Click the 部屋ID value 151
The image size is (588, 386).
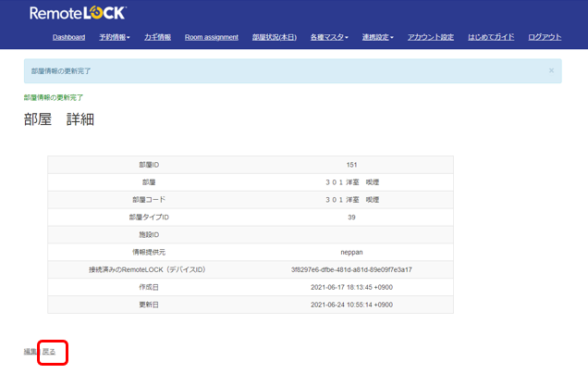(x=351, y=165)
